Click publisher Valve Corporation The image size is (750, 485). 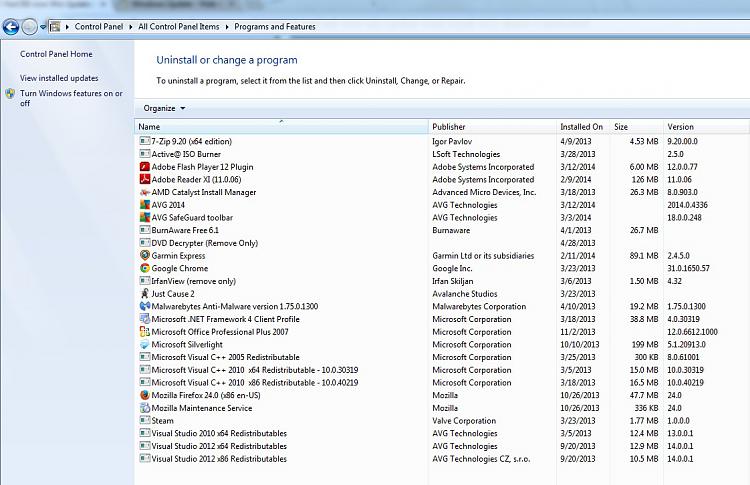(464, 421)
